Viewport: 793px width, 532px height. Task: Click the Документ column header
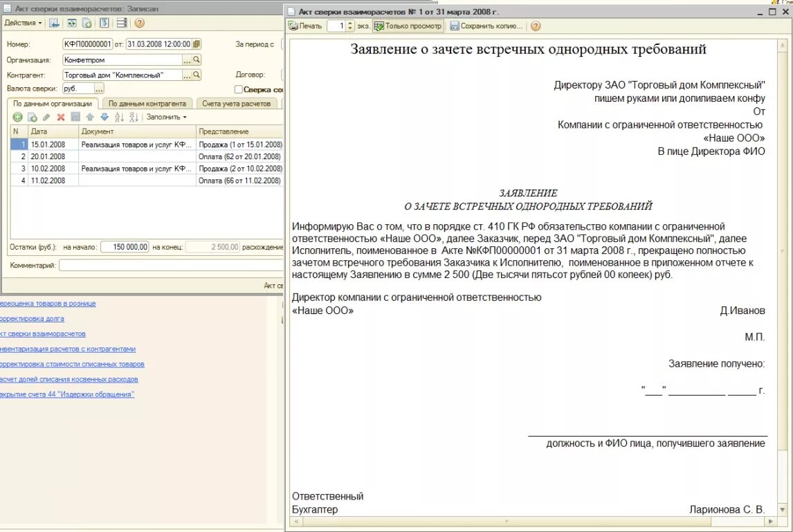[137, 131]
